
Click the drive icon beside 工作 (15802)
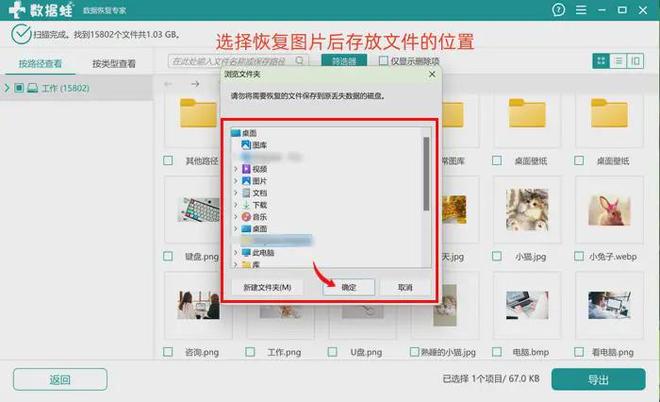pos(32,88)
